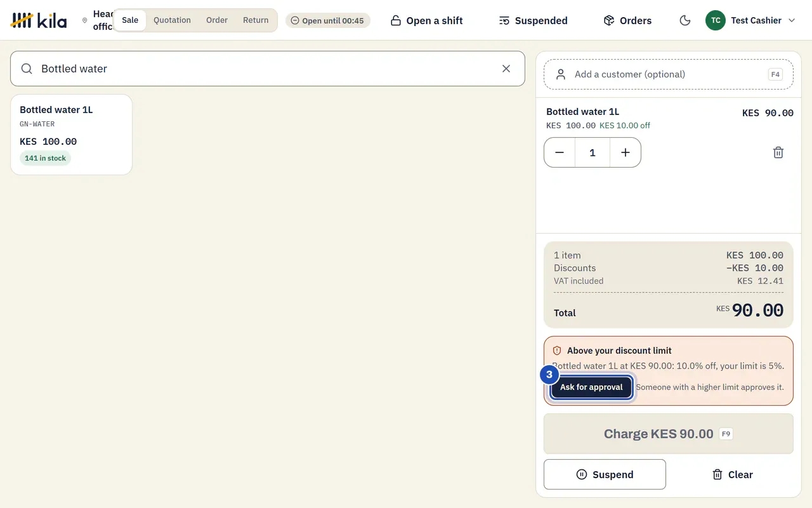This screenshot has height=508, width=812.
Task: Click the GN-WATER SKU text
Action: point(37,124)
